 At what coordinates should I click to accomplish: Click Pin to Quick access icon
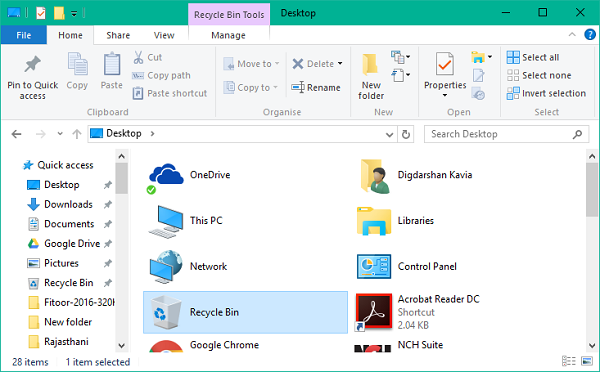[33, 64]
